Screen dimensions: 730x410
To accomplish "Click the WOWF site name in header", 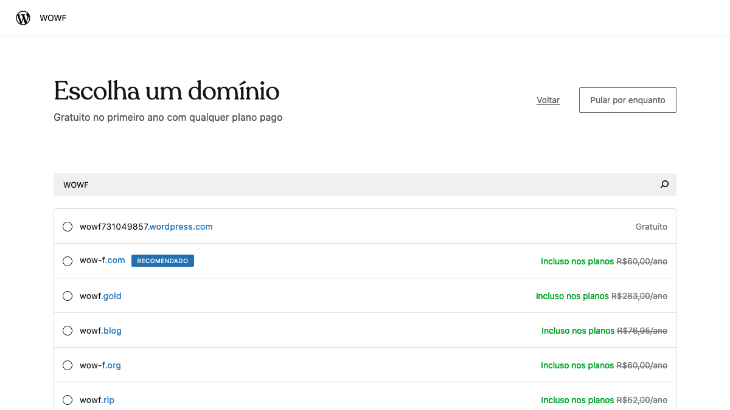I will [53, 18].
